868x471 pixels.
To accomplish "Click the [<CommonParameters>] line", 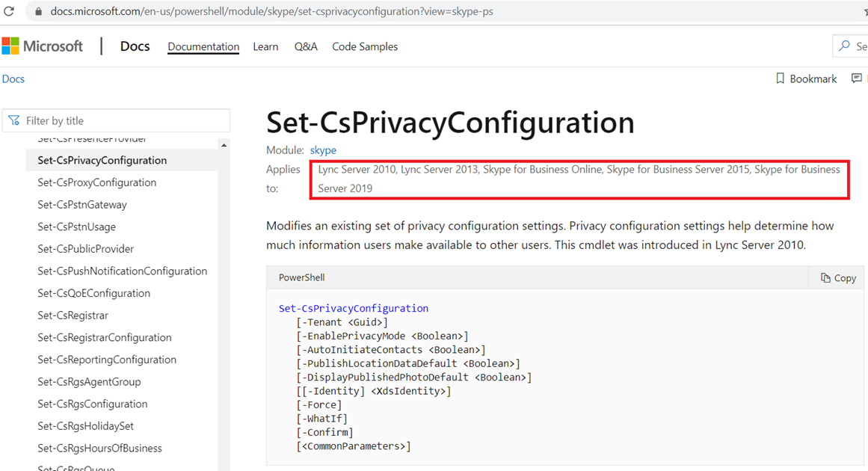I will coord(353,446).
